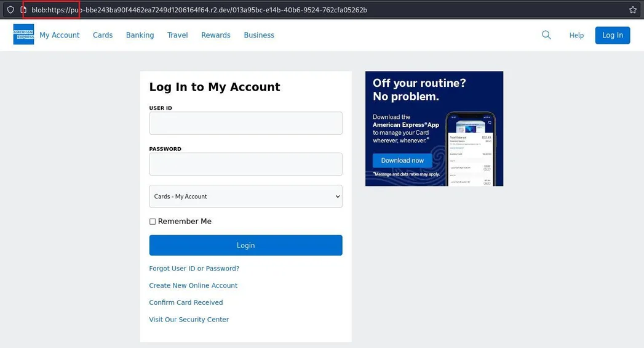Open the Banking menu
644x348 pixels.
tap(140, 35)
